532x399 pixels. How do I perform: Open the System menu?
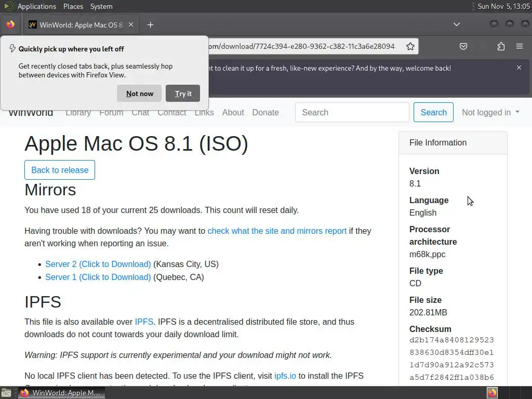click(101, 6)
